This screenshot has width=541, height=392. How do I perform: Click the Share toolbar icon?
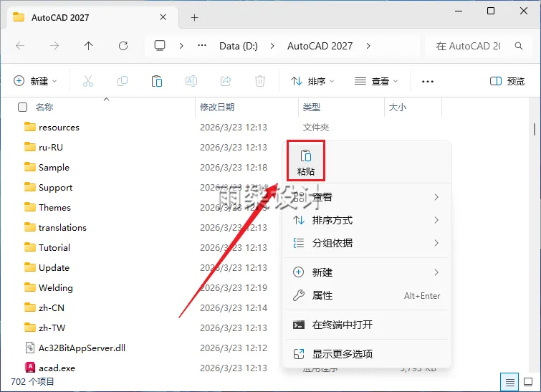(x=226, y=82)
